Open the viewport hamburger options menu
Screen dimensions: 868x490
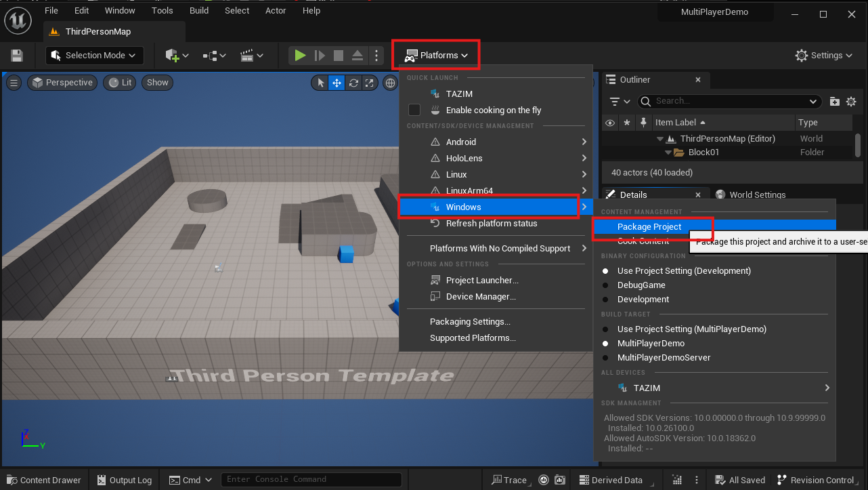click(x=14, y=83)
